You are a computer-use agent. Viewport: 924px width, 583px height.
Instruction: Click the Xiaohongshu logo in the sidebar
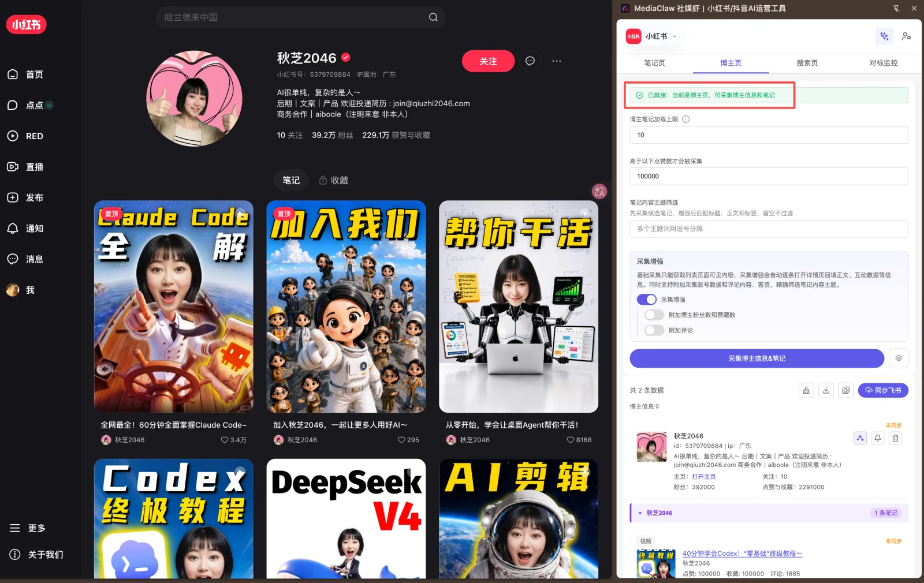26,24
